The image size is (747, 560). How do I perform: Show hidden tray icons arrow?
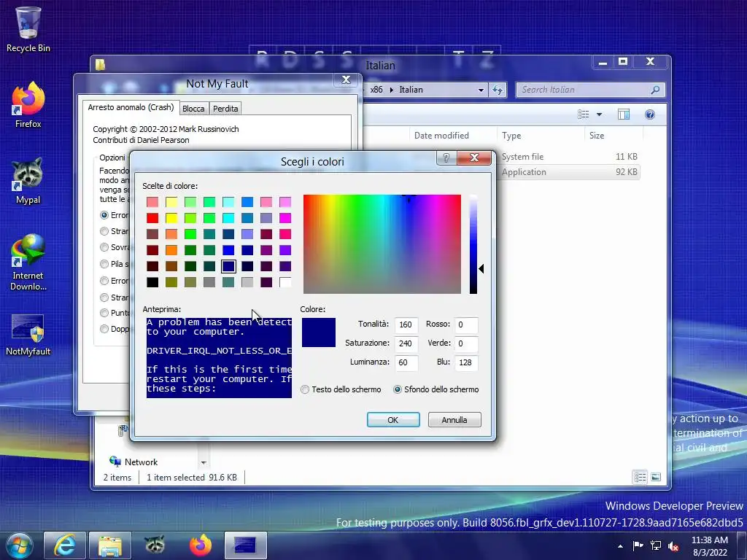pyautogui.click(x=620, y=546)
